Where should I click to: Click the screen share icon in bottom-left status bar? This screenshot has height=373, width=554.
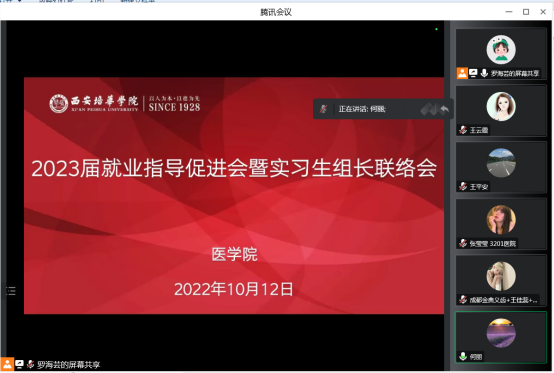point(19,364)
